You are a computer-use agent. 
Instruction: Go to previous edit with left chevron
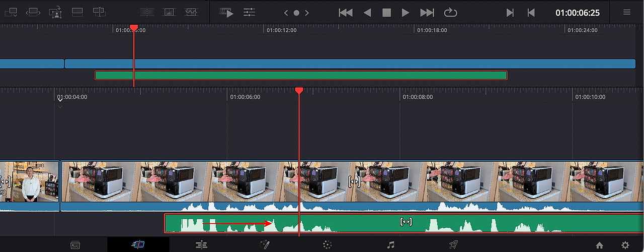click(286, 13)
